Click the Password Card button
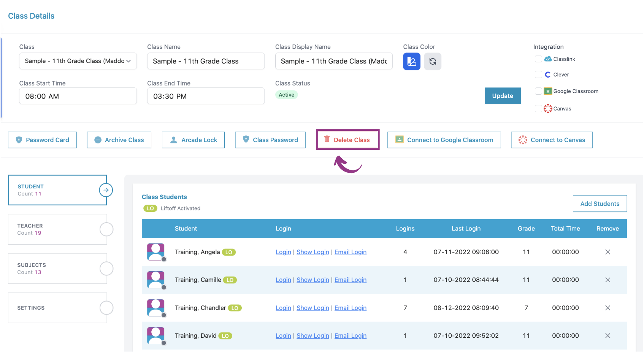 (42, 140)
